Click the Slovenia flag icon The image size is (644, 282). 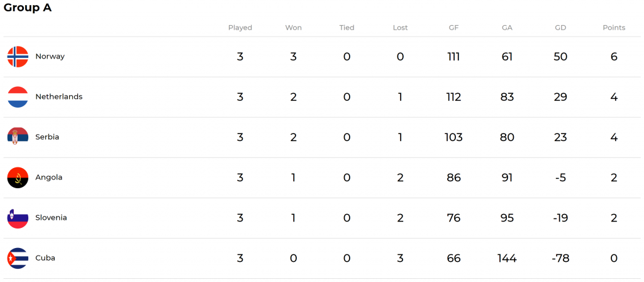(x=18, y=218)
